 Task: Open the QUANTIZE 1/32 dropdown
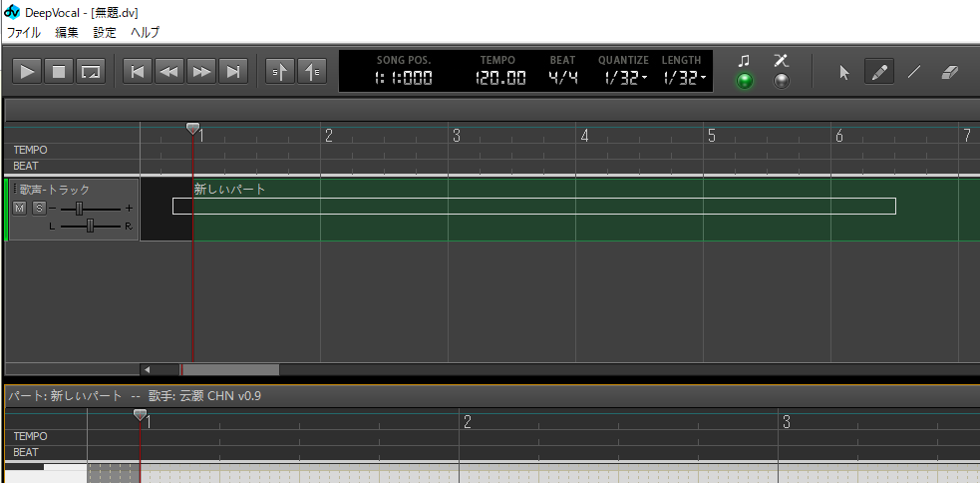click(x=626, y=78)
